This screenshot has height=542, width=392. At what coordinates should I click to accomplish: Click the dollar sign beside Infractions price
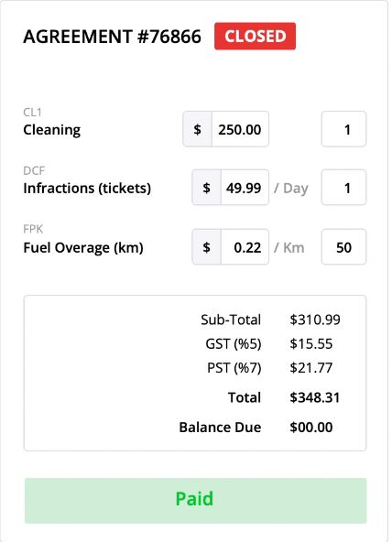pyautogui.click(x=206, y=188)
